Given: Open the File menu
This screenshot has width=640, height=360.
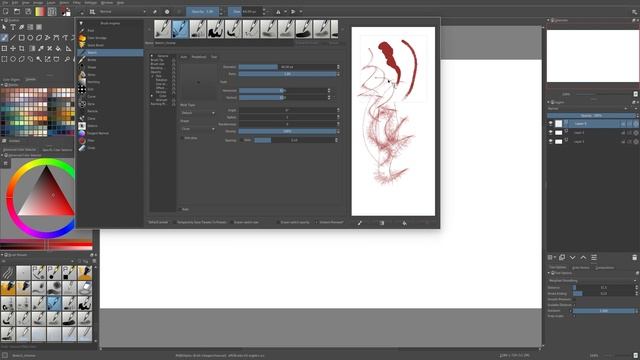Looking at the screenshot, I should point(5,2).
